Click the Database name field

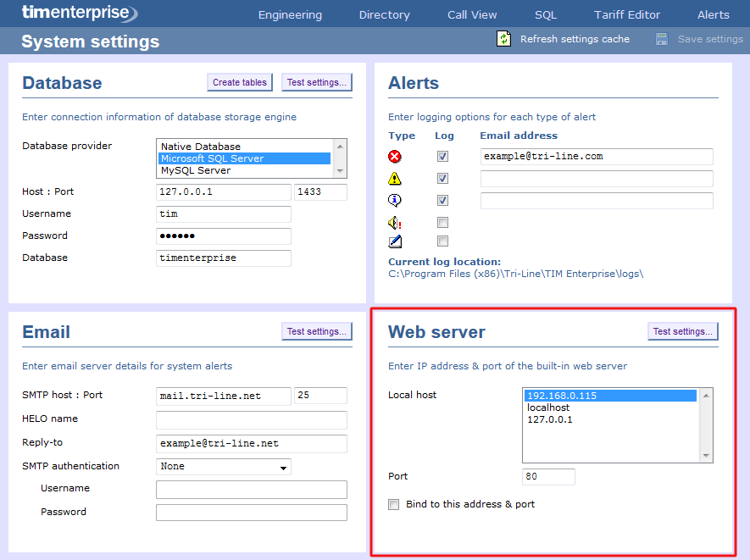(x=224, y=258)
